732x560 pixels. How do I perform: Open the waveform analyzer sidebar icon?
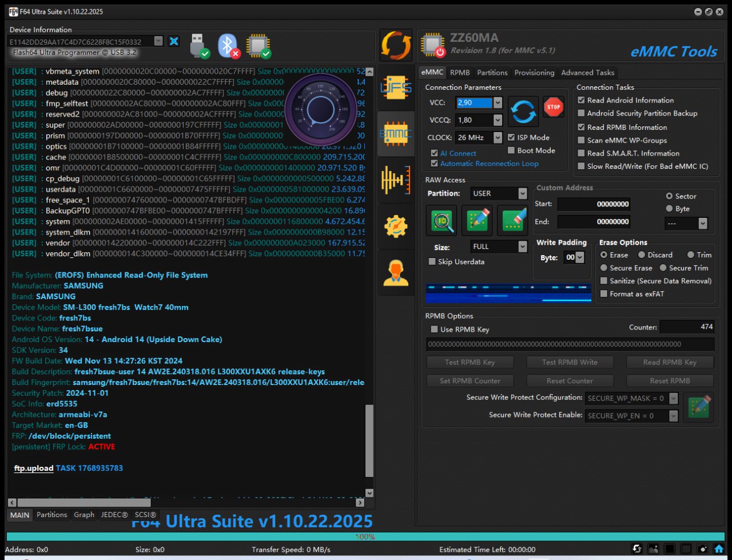coord(396,180)
